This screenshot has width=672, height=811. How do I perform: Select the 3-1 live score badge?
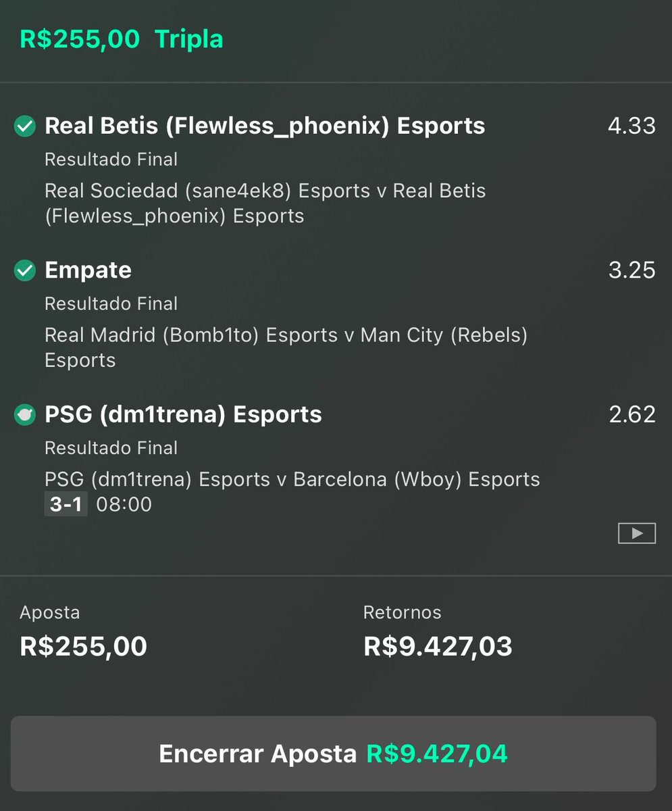point(66,504)
